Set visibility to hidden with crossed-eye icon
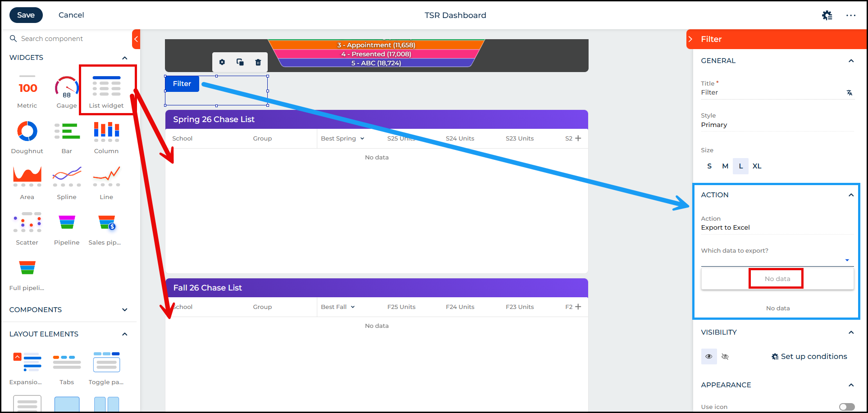This screenshot has width=868, height=413. [725, 356]
